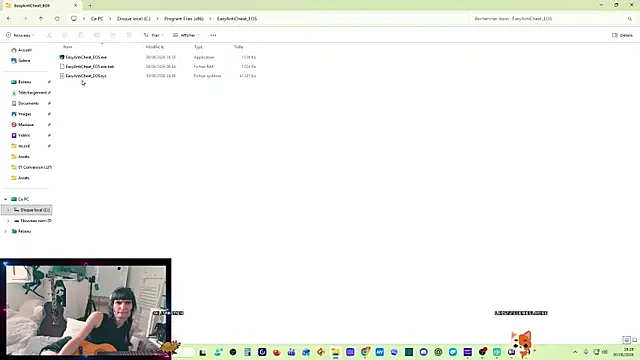The height and width of the screenshot is (360, 640).
Task: Open the Bureau quick access folder
Action: pos(24,82)
